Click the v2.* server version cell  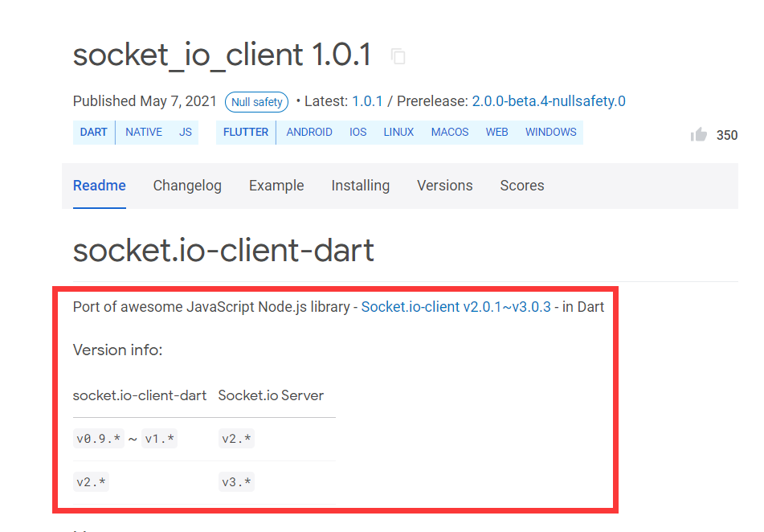coord(236,439)
